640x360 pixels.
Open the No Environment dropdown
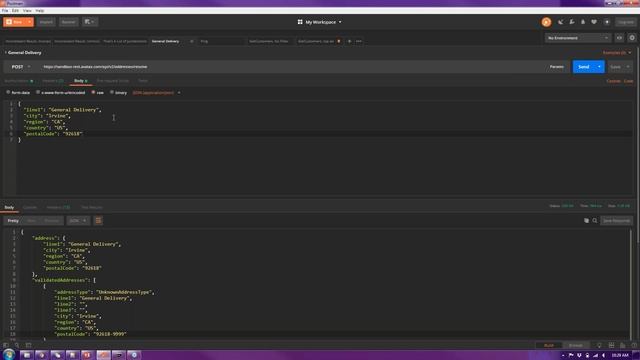pos(578,38)
